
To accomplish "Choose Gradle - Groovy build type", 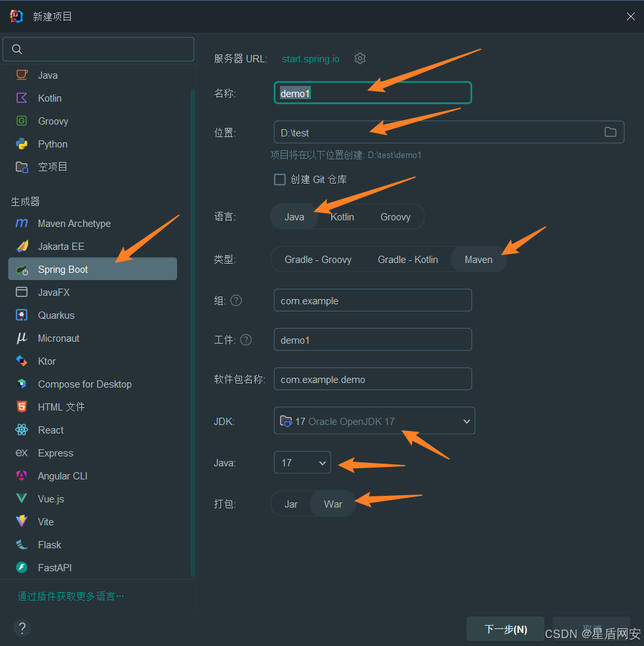I will point(317,260).
